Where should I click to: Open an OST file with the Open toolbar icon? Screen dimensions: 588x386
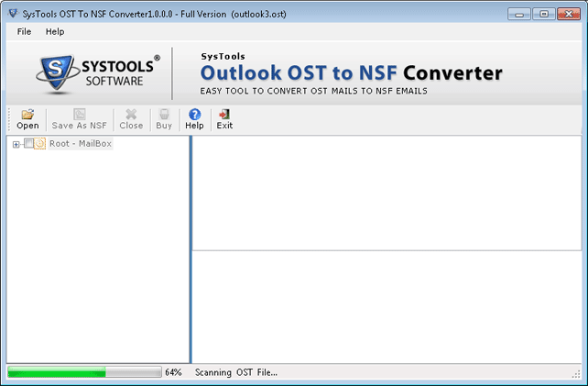[27, 119]
